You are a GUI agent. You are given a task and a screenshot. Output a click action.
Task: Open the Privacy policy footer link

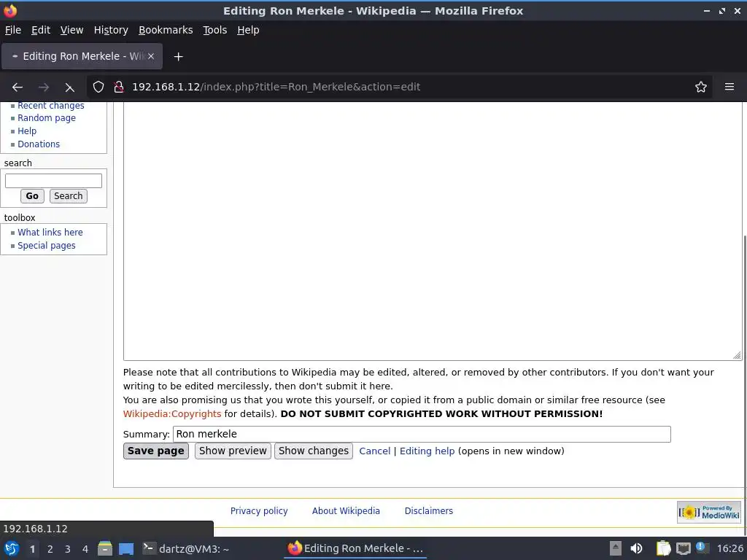259,511
